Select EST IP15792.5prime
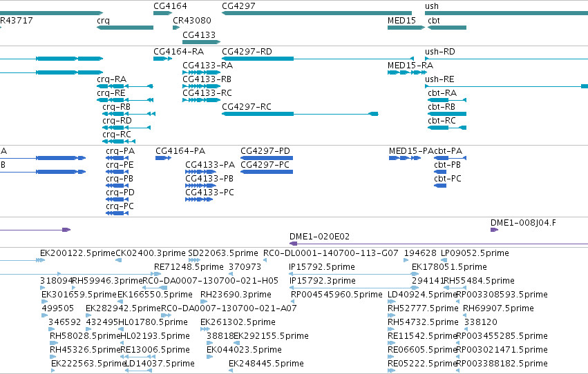 coord(322,267)
